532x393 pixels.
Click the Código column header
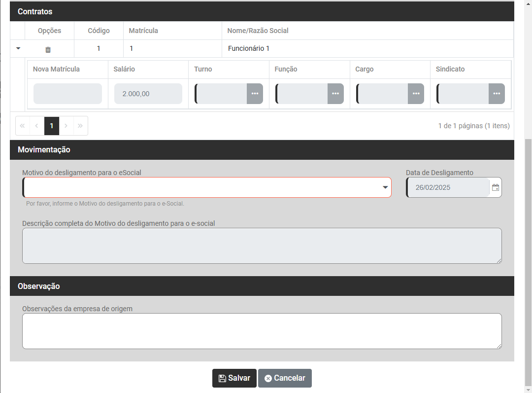[99, 31]
